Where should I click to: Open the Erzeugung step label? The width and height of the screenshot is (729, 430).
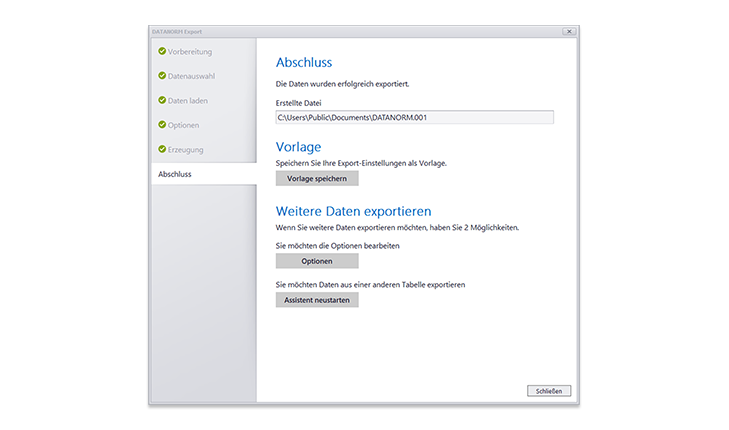click(186, 150)
